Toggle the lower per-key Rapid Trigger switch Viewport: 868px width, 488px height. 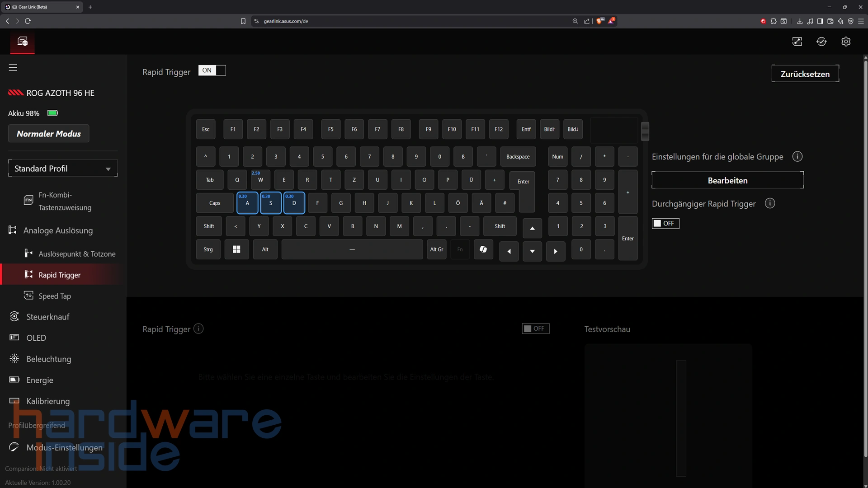click(x=535, y=328)
